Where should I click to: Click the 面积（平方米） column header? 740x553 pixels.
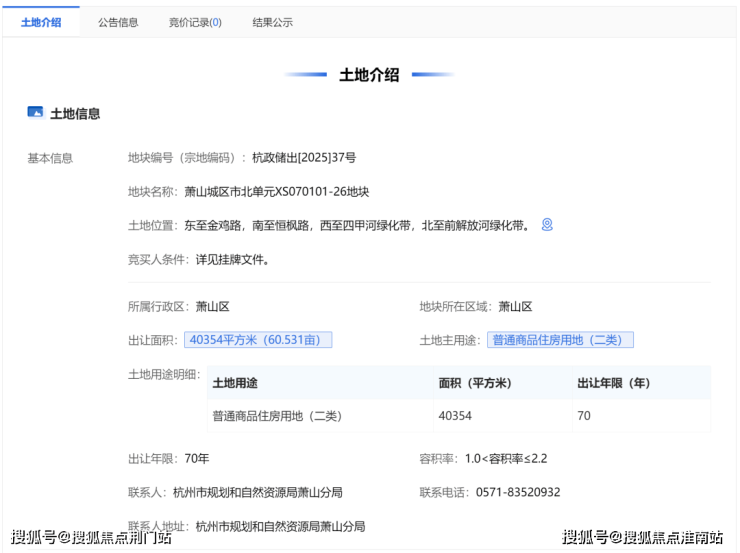[x=475, y=383]
